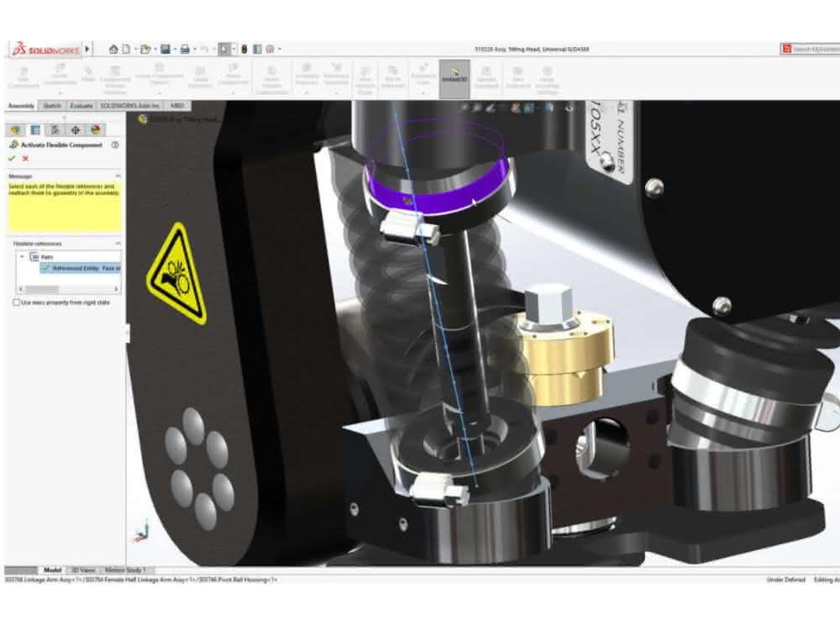Open the Options gear icon

coord(270,50)
